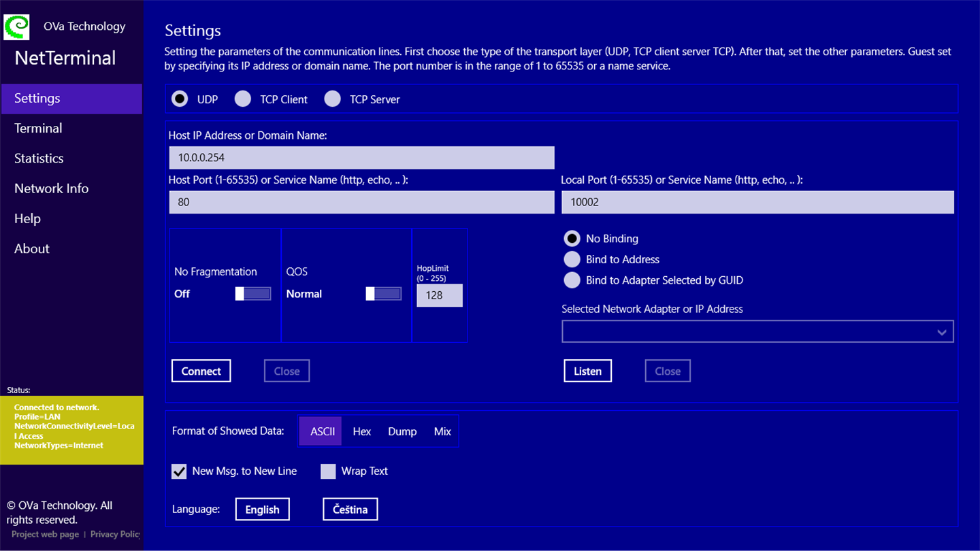Open the Terminal page
Screen dimensions: 980x551
(71, 129)
